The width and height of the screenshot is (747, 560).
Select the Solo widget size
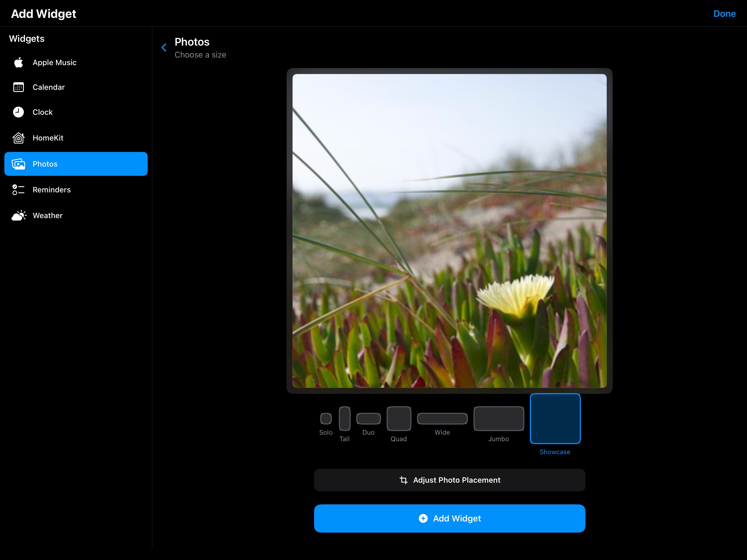coord(326,419)
